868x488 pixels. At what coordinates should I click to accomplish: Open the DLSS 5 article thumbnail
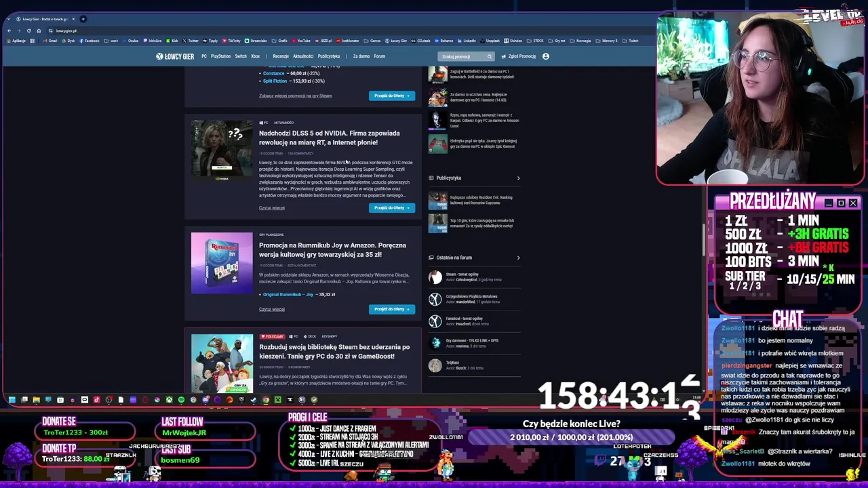222,150
